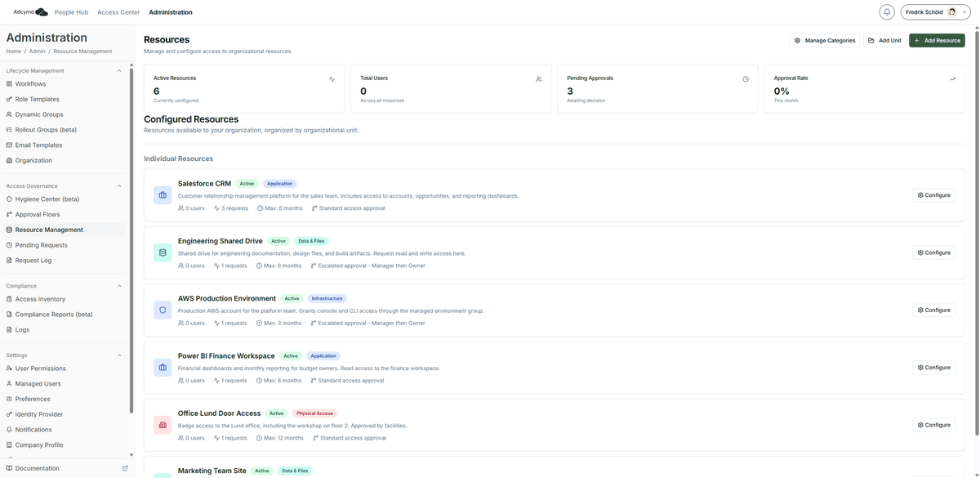The height and width of the screenshot is (478, 980).
Task: Click the users icon in Total Users card
Action: click(539, 79)
